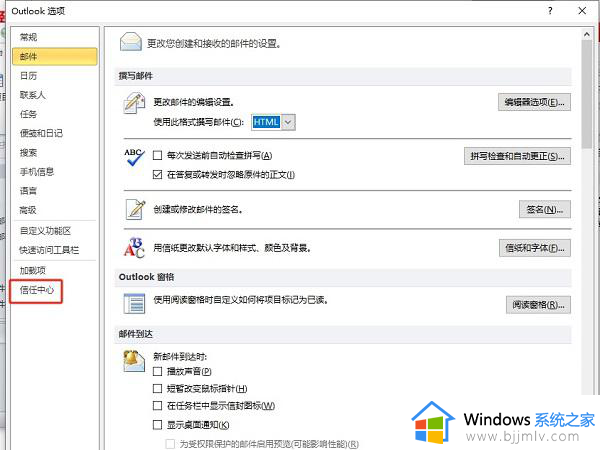Select 加载项 in the options sidebar

(x=55, y=271)
